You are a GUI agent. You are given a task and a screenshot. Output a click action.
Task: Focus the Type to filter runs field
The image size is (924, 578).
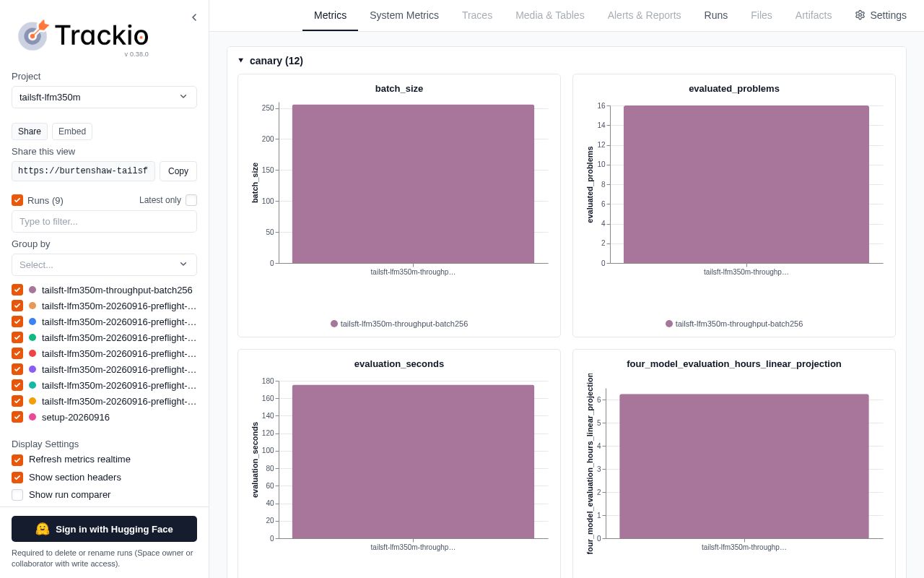(104, 222)
